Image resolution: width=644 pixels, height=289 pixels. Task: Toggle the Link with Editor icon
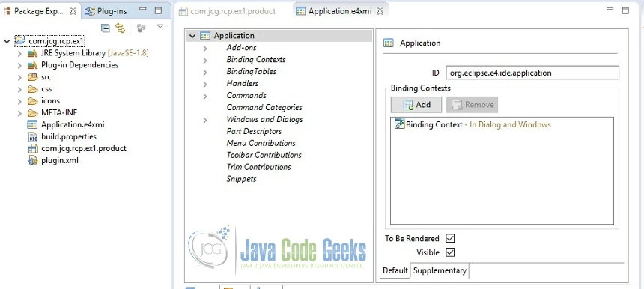tap(120, 28)
